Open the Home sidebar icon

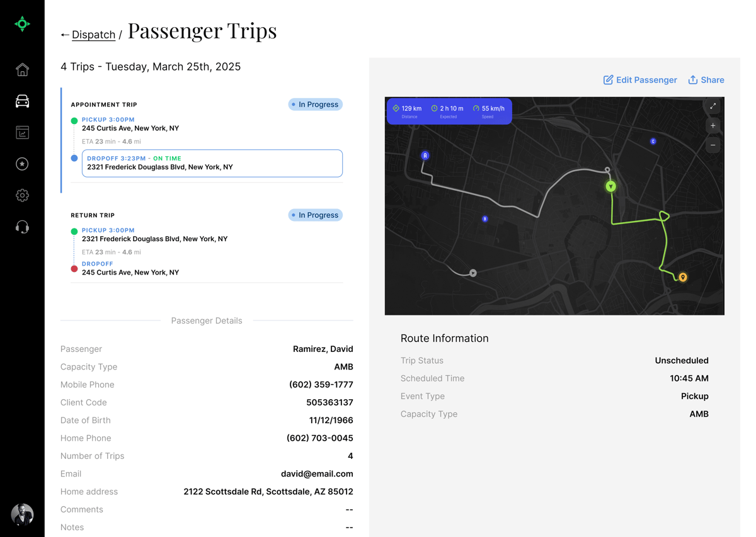(22, 70)
